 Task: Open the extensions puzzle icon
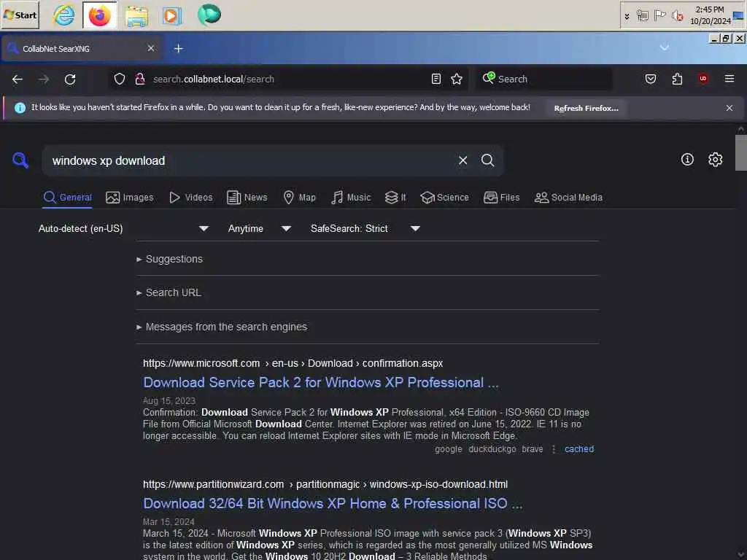677,79
